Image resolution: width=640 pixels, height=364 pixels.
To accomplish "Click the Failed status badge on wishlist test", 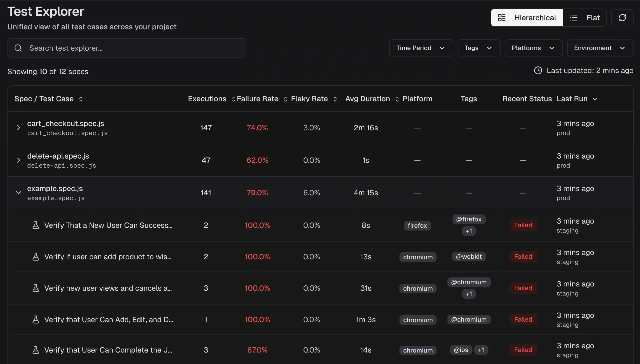I will coord(523,257).
